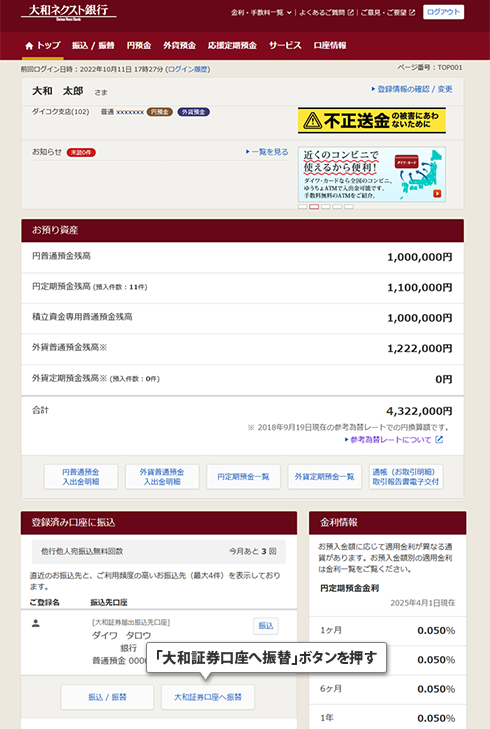The height and width of the screenshot is (729, 490).
Task: Open the ご意見・ご要望 link
Action: [388, 13]
